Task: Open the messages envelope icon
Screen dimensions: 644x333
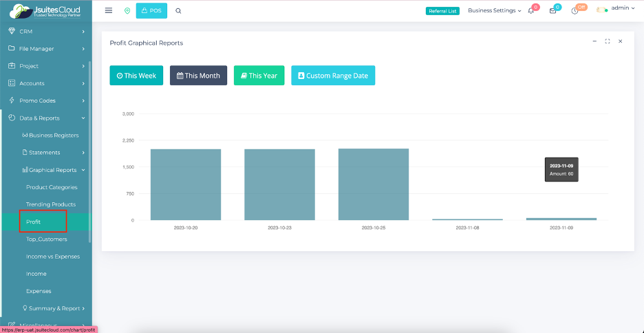Action: point(552,11)
